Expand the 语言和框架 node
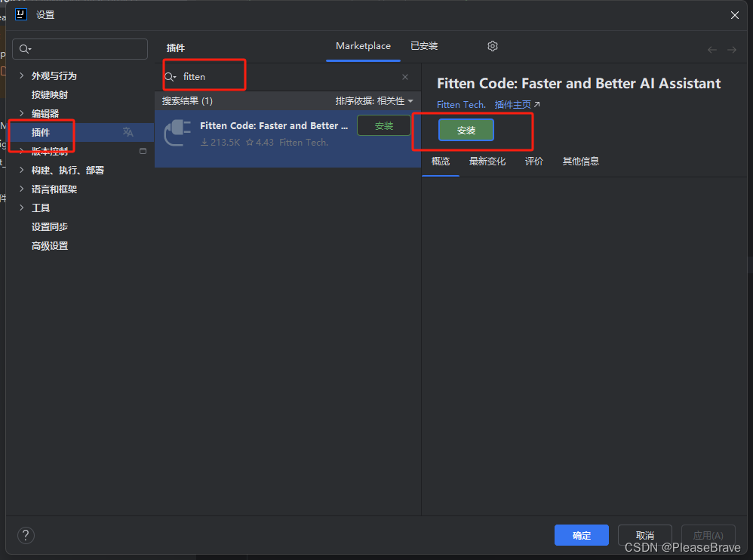The height and width of the screenshot is (560, 753). click(x=22, y=189)
